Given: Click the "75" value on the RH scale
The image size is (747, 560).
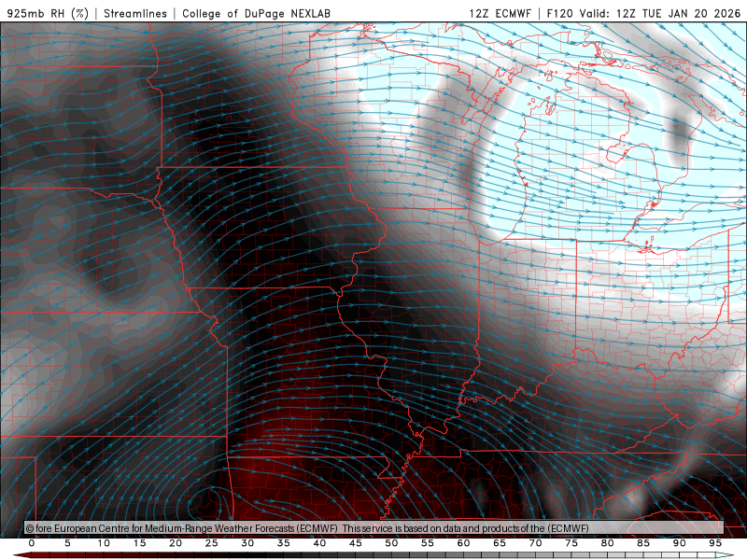Looking at the screenshot, I should (x=571, y=543).
